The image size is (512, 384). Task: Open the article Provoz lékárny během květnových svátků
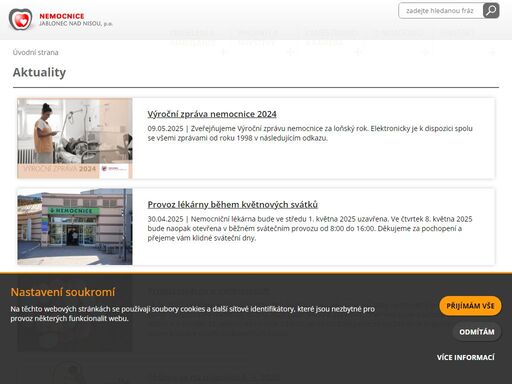[233, 204]
